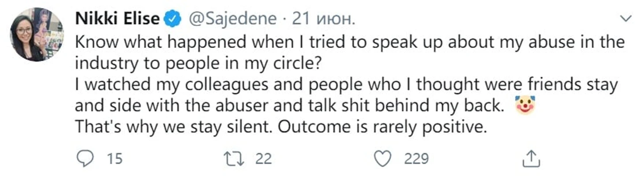This screenshot has width=644, height=176.
Task: Open Nikki Elise's profile picture
Action: click(36, 34)
